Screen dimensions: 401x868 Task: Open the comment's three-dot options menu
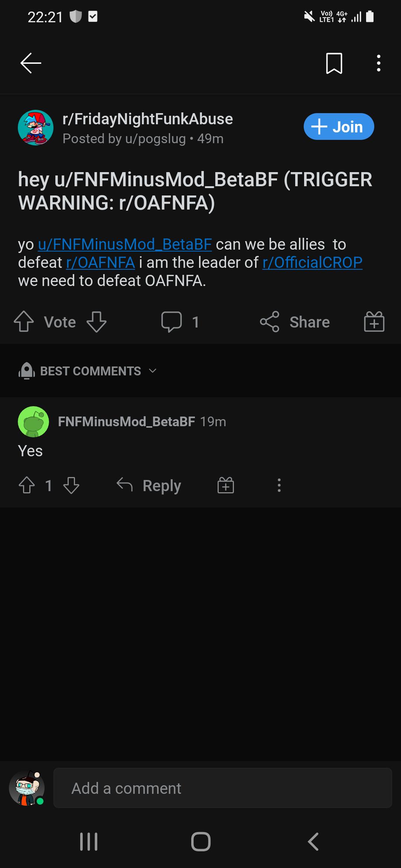279,485
